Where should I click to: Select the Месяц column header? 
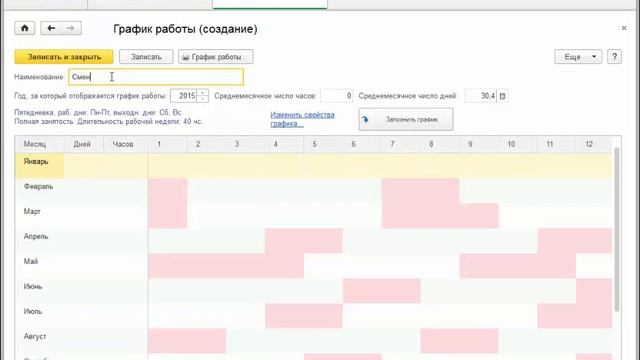[x=40, y=144]
